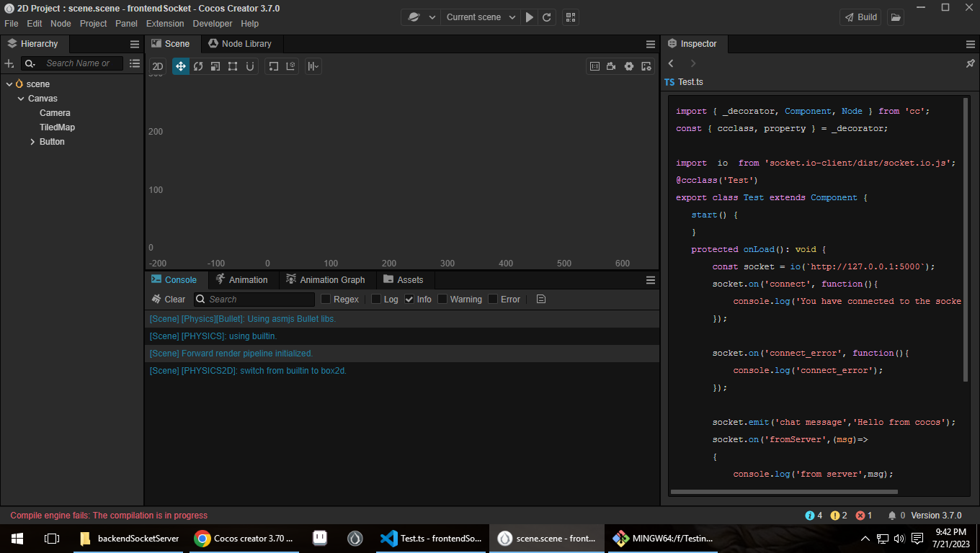Screen dimensions: 980x553
Task: Select the Rotate tool in scene toolbar
Action: pos(198,66)
